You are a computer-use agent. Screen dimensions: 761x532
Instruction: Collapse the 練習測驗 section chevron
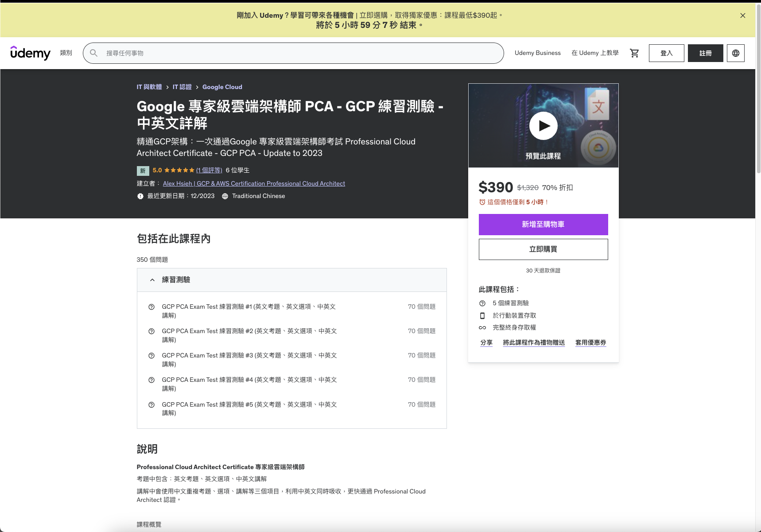152,280
